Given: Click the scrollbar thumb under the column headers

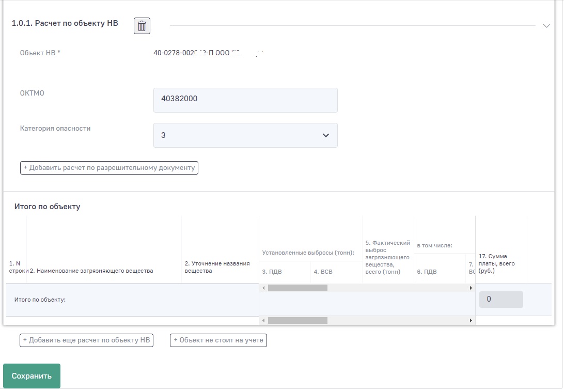Looking at the screenshot, I should coord(297,288).
